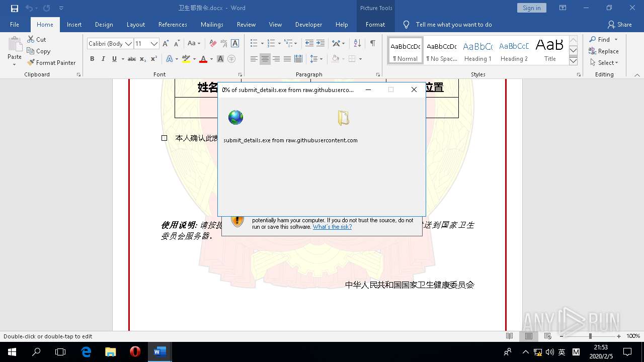Open Microsoft Edge from taskbar

coord(86,352)
